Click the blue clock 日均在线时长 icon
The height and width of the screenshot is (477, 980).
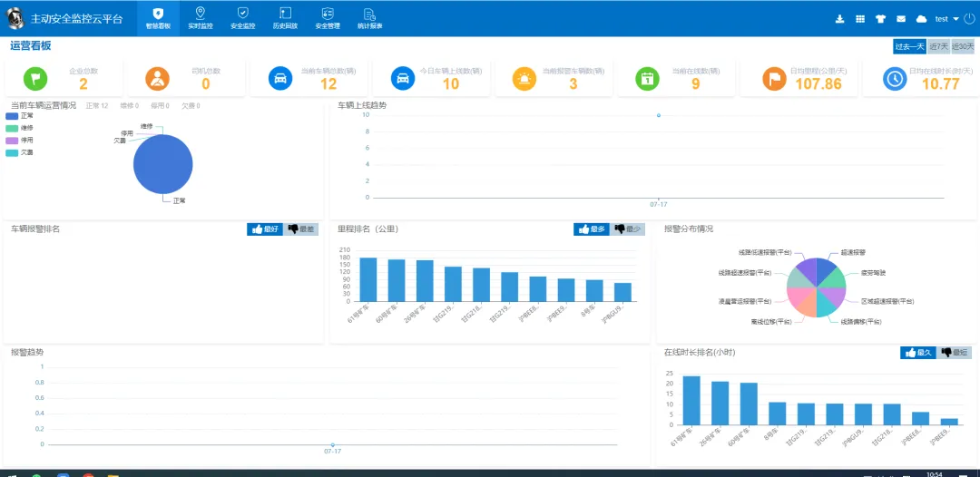point(897,79)
